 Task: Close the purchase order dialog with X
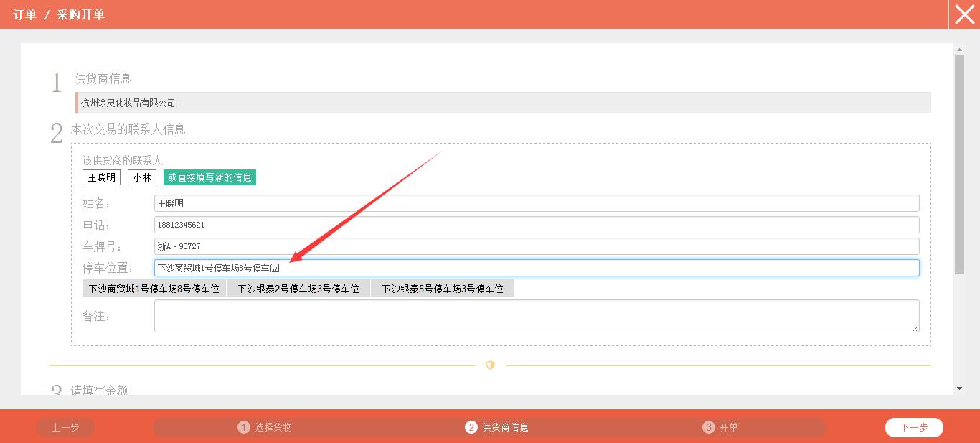point(964,14)
